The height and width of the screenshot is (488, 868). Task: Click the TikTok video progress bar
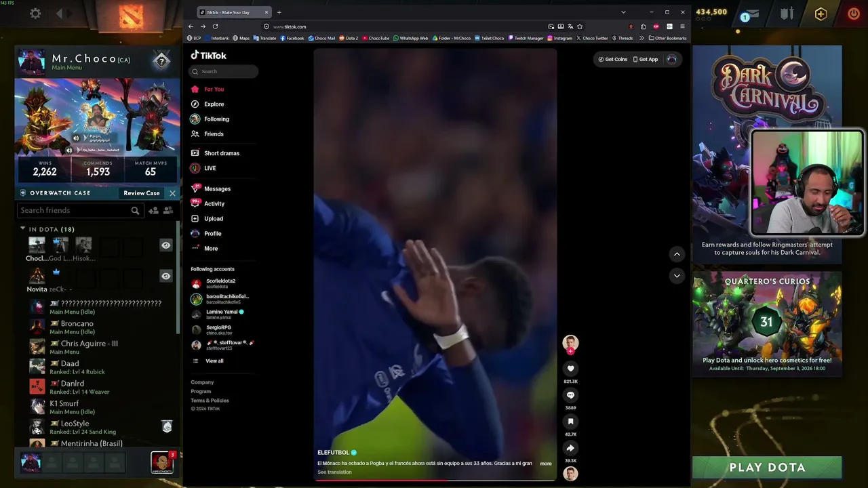(x=435, y=480)
